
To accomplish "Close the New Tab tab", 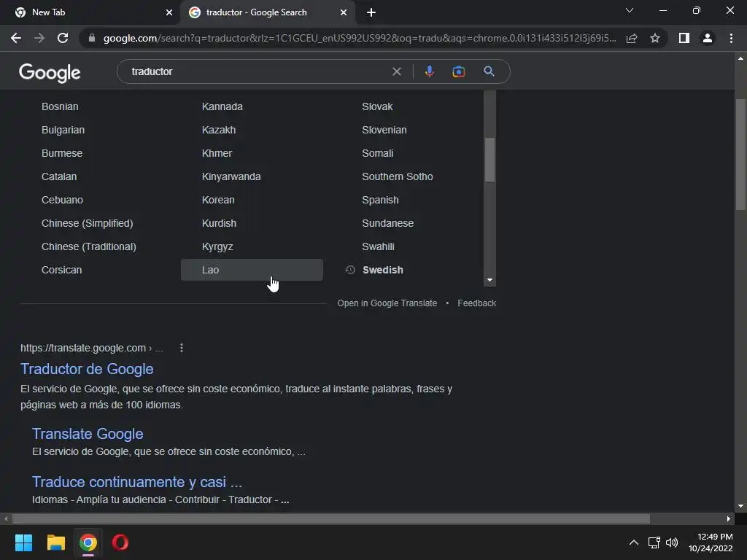I will click(x=169, y=12).
